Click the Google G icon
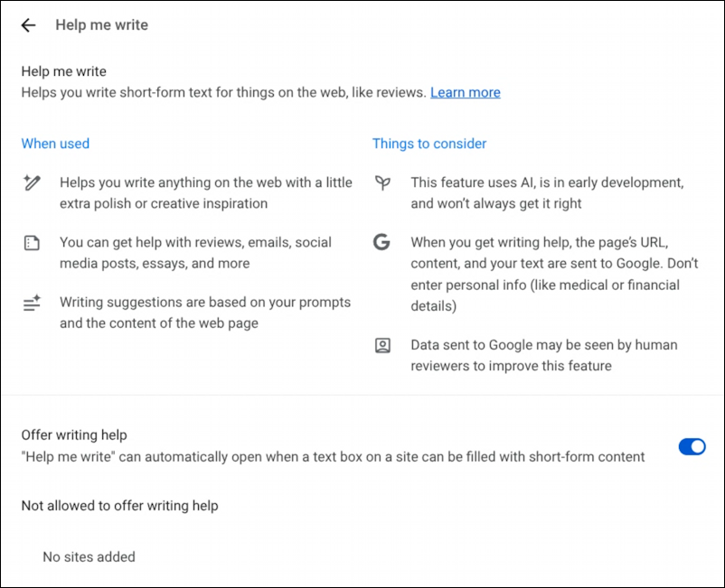Image resolution: width=725 pixels, height=588 pixels. pyautogui.click(x=382, y=243)
